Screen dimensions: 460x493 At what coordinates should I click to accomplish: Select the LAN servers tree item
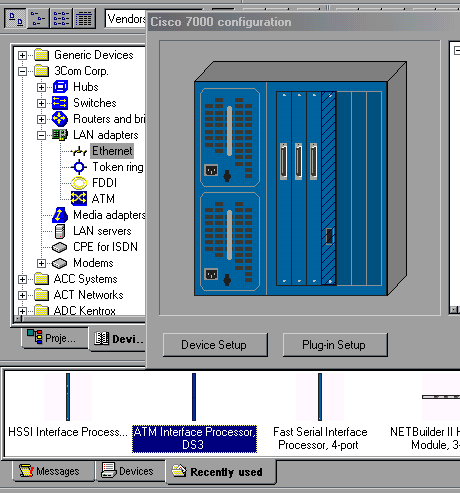point(102,231)
